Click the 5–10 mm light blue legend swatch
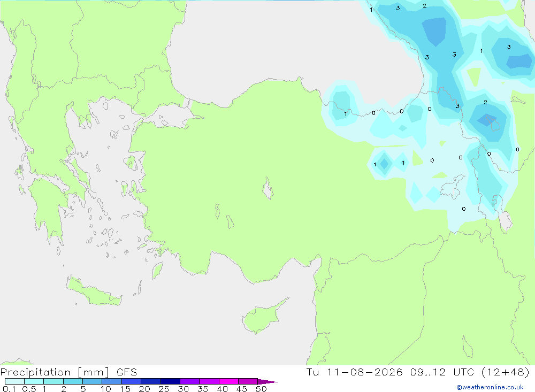 point(93,381)
